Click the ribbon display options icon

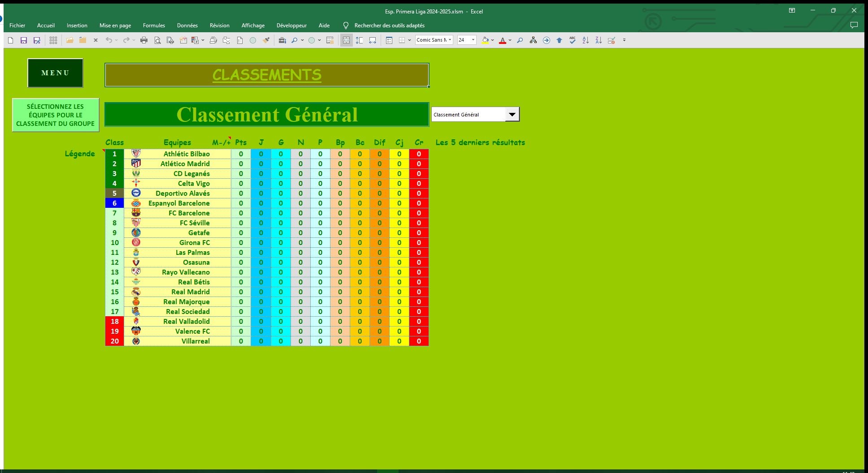click(x=792, y=11)
